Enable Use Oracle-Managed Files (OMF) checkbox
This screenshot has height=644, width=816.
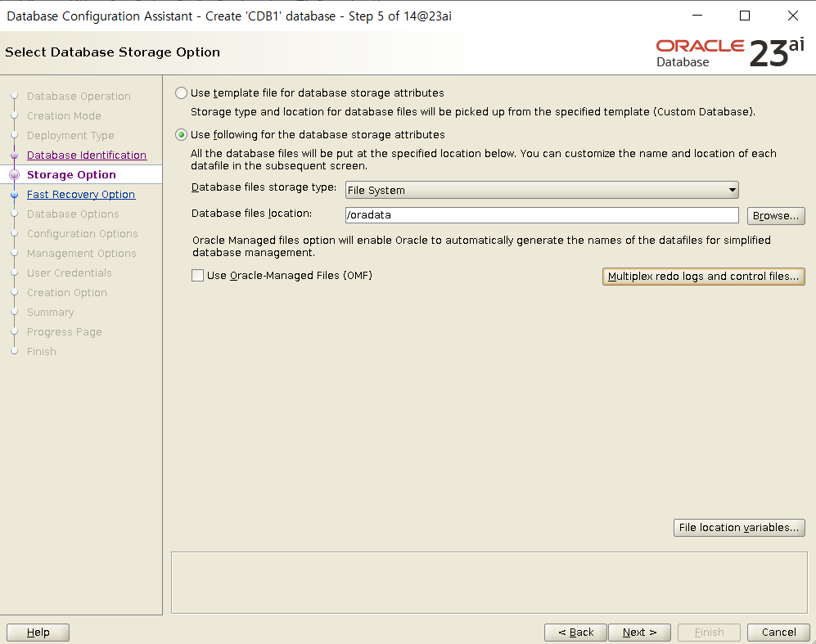coord(198,275)
